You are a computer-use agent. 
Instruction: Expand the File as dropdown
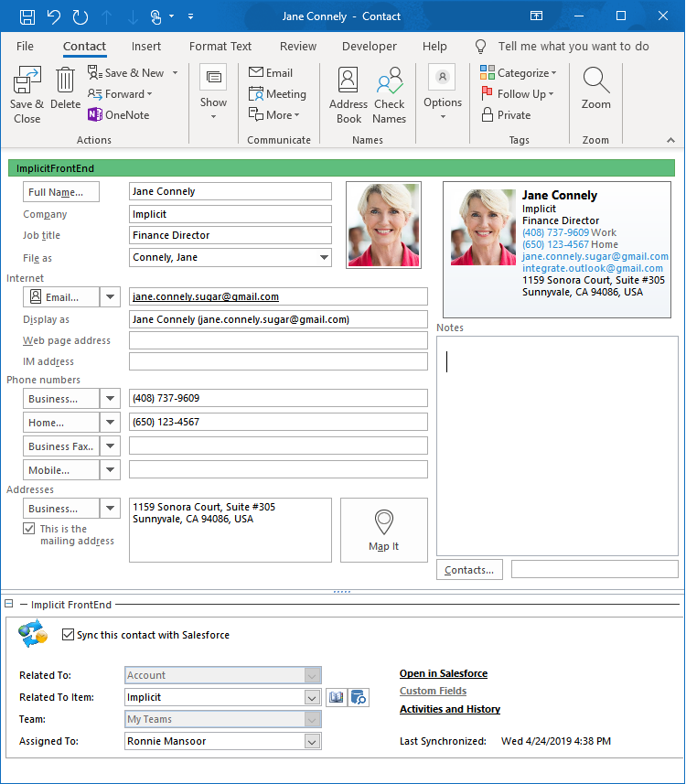tap(323, 258)
